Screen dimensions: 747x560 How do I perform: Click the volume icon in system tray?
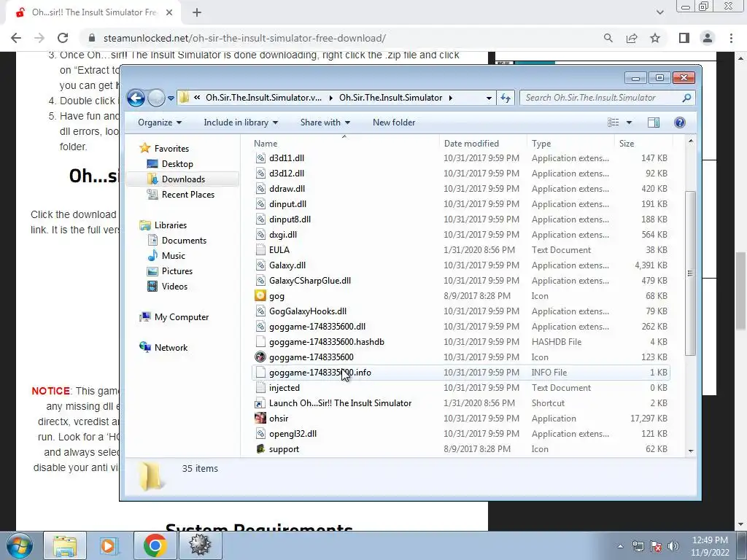(x=673, y=547)
